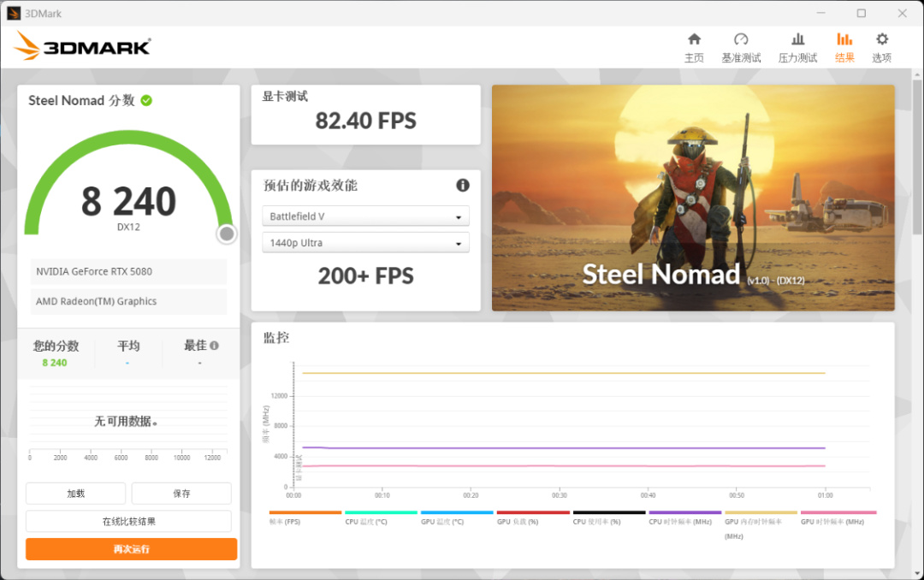The width and height of the screenshot is (924, 580).
Task: Toggle the orange 帧率 (FPS) legend
Action: click(x=305, y=517)
